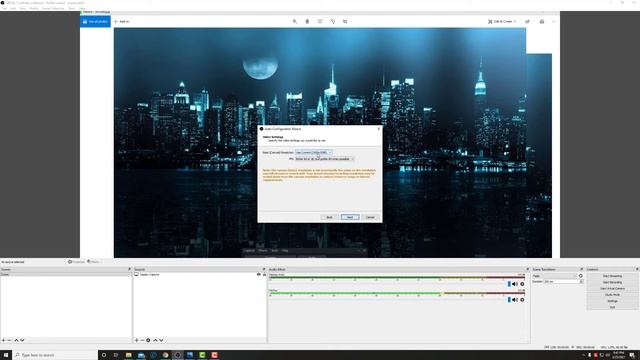
Task: Click Start Virtual Camera button
Action: [x=612, y=289]
